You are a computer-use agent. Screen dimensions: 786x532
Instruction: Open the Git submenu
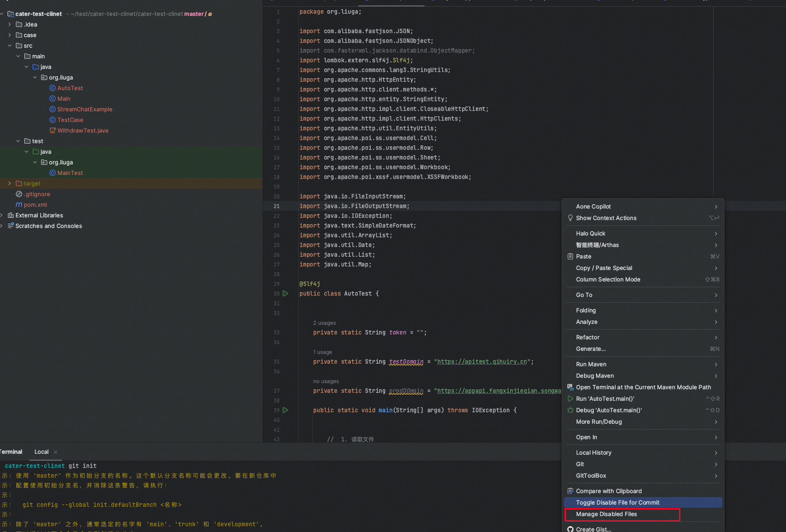[x=643, y=464]
